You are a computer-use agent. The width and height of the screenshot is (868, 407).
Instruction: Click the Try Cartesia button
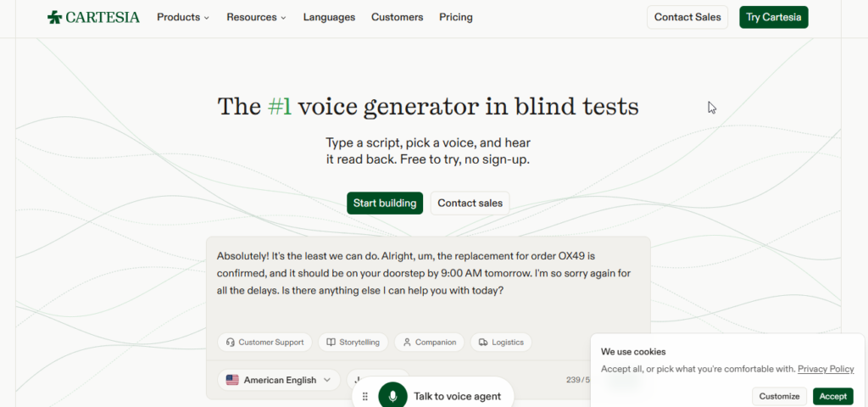pos(773,17)
